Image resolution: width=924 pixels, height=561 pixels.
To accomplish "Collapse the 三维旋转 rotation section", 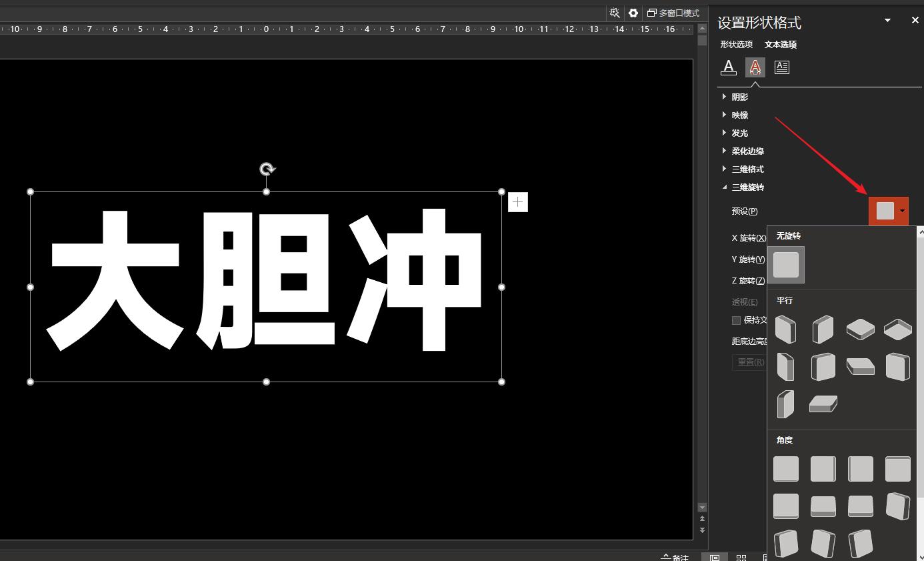I will [x=747, y=187].
